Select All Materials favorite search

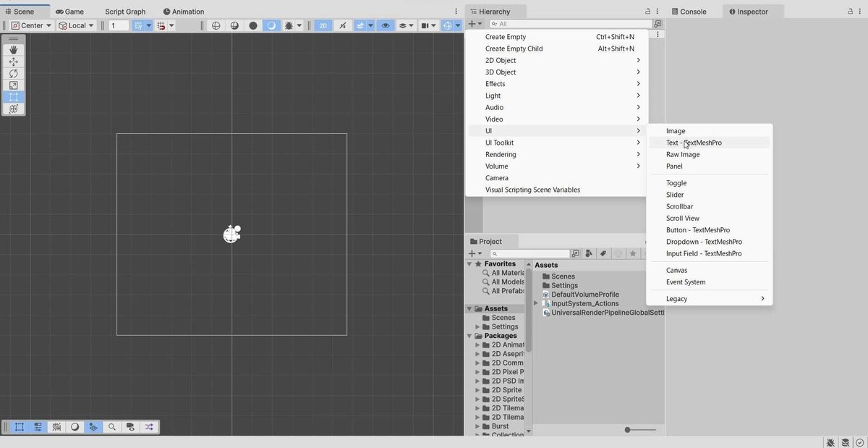pos(502,273)
